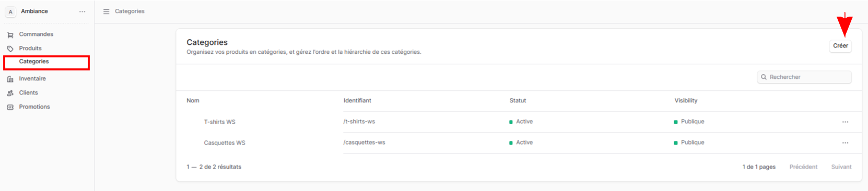Go to Suivant page

[841, 167]
